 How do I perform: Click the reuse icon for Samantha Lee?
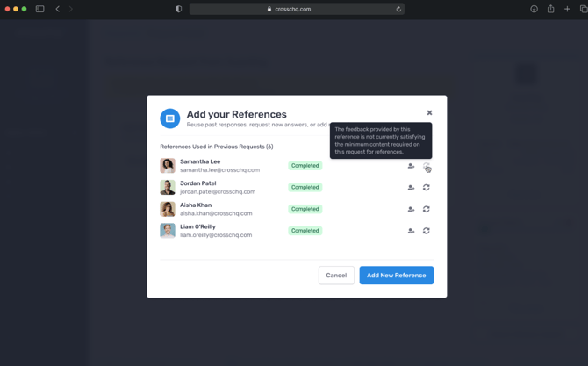[411, 166]
